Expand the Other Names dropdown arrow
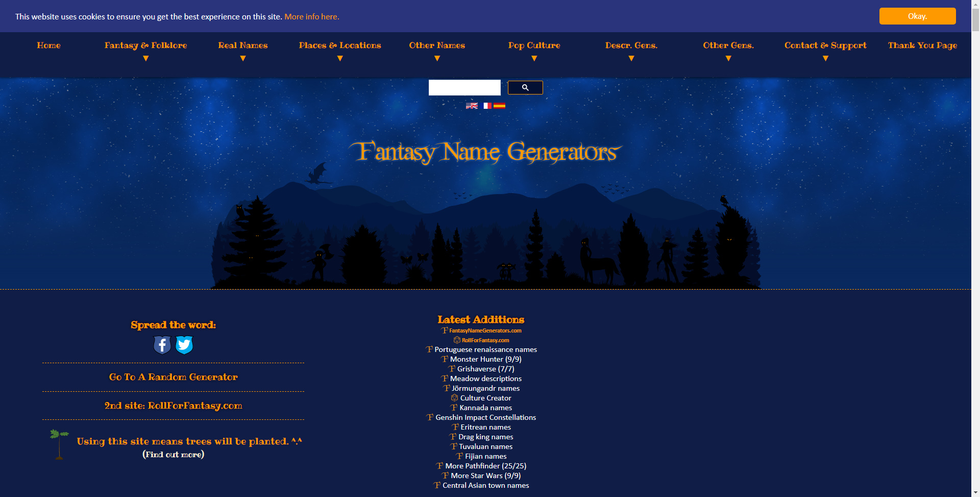 pyautogui.click(x=437, y=59)
